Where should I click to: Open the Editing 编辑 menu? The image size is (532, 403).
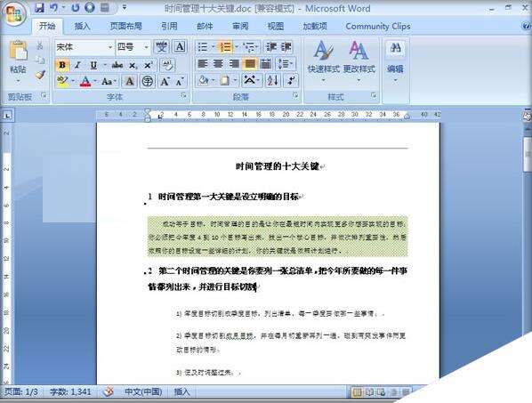tap(395, 61)
